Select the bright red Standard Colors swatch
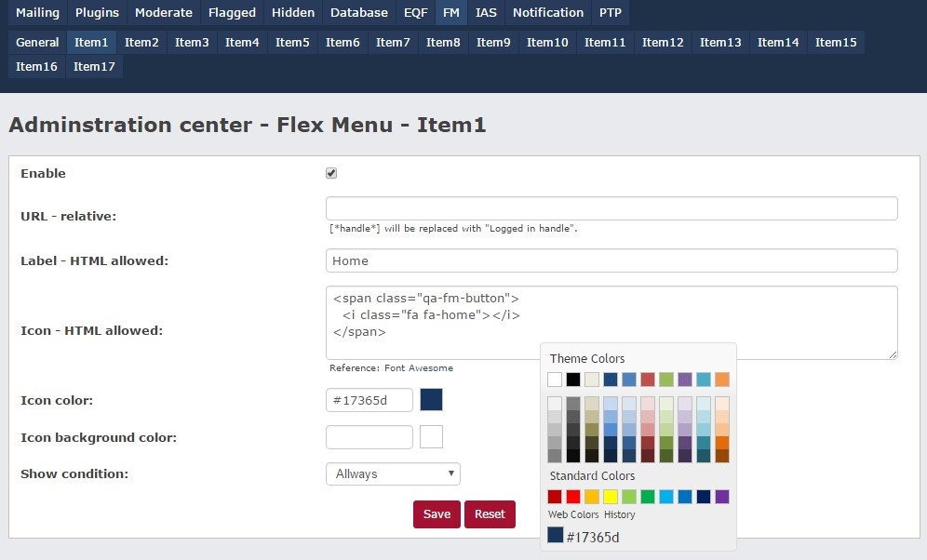The width and height of the screenshot is (927, 560). click(573, 497)
